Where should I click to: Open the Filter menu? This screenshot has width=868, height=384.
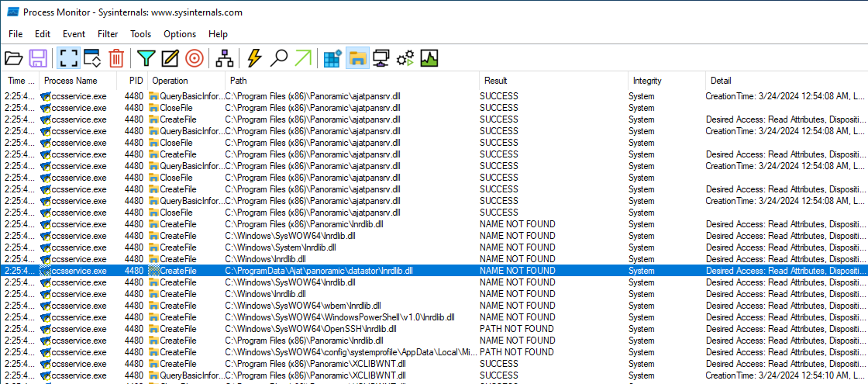[108, 34]
